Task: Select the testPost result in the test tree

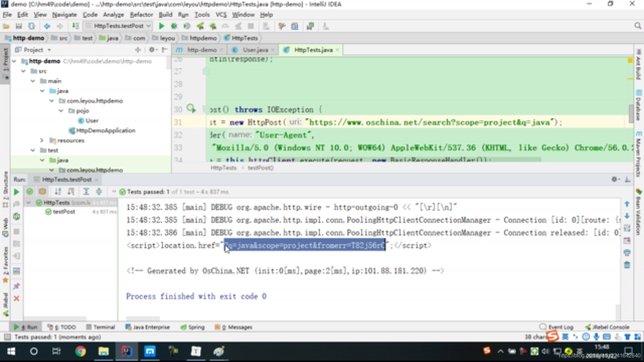Action: coord(64,212)
